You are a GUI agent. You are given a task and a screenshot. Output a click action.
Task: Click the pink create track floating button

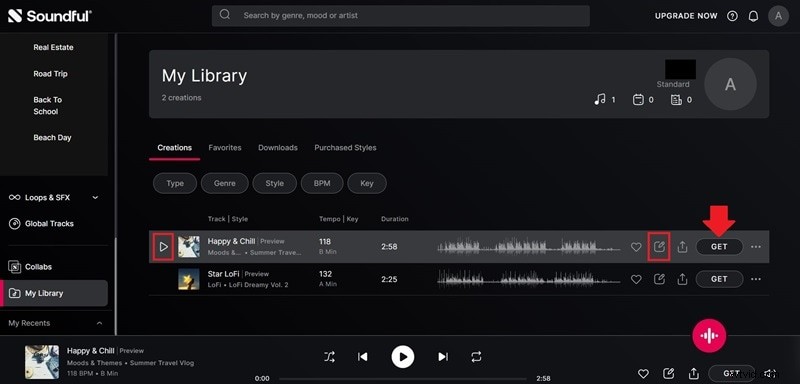[709, 335]
